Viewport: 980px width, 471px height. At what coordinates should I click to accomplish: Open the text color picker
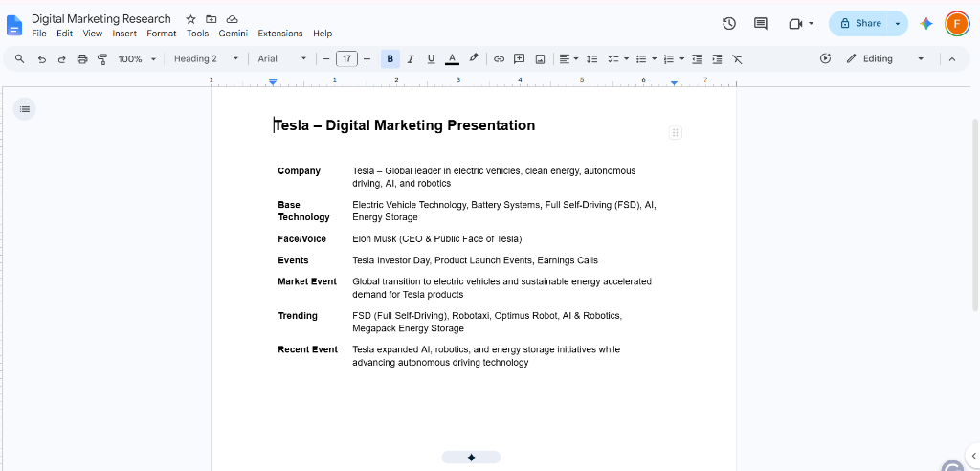pos(452,58)
